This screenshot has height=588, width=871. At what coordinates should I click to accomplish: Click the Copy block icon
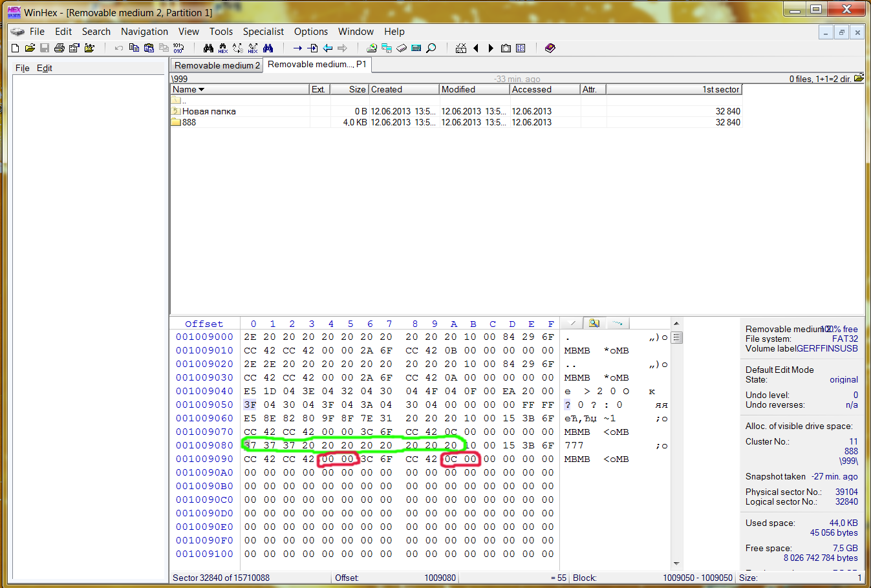(134, 48)
